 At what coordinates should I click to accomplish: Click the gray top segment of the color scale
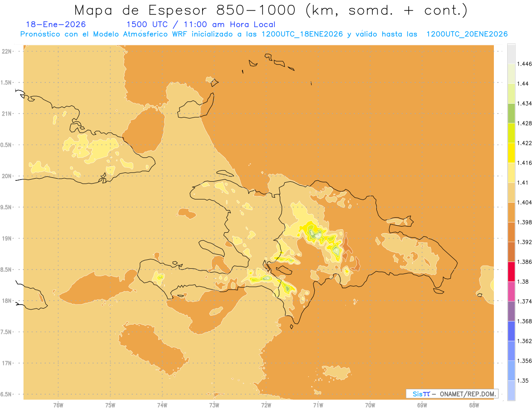tap(511, 54)
